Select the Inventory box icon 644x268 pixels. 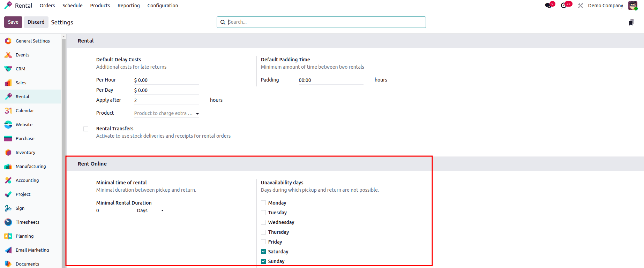click(x=8, y=152)
